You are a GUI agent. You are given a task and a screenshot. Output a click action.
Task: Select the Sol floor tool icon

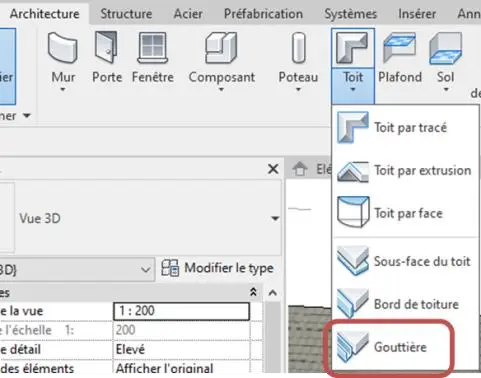446,48
